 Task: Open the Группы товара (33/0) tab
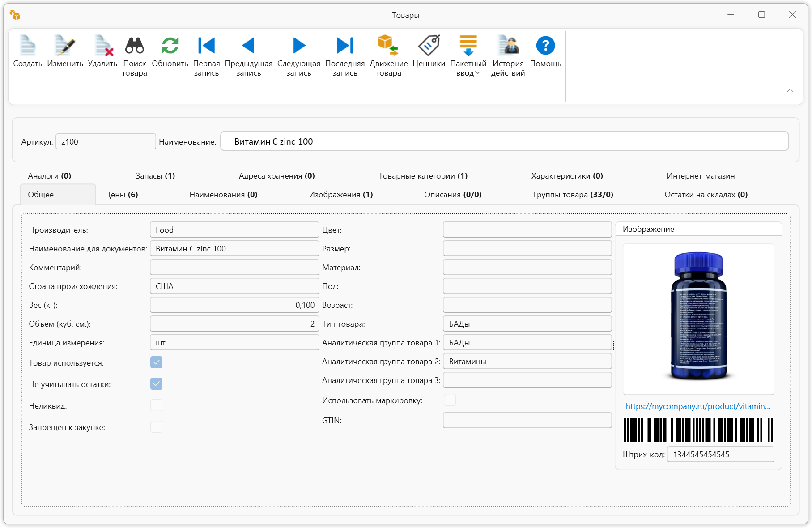[573, 195]
